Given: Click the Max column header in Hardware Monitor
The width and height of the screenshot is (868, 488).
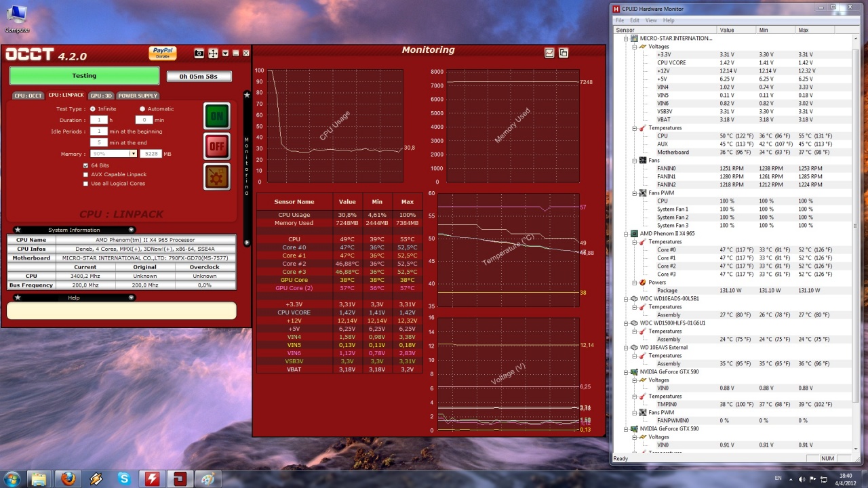Looking at the screenshot, I should coord(816,30).
